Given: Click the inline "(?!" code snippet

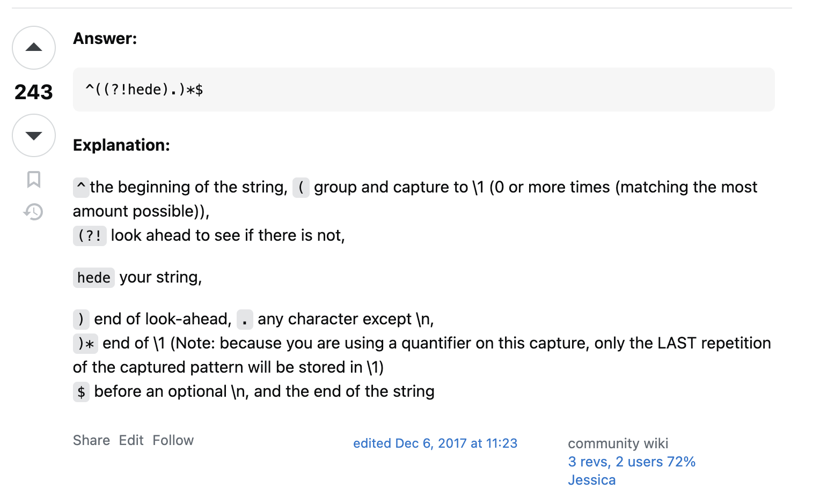Looking at the screenshot, I should click(x=90, y=236).
